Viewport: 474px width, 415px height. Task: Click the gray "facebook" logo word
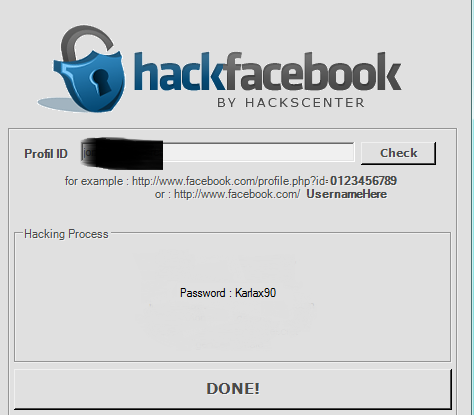pos(314,71)
